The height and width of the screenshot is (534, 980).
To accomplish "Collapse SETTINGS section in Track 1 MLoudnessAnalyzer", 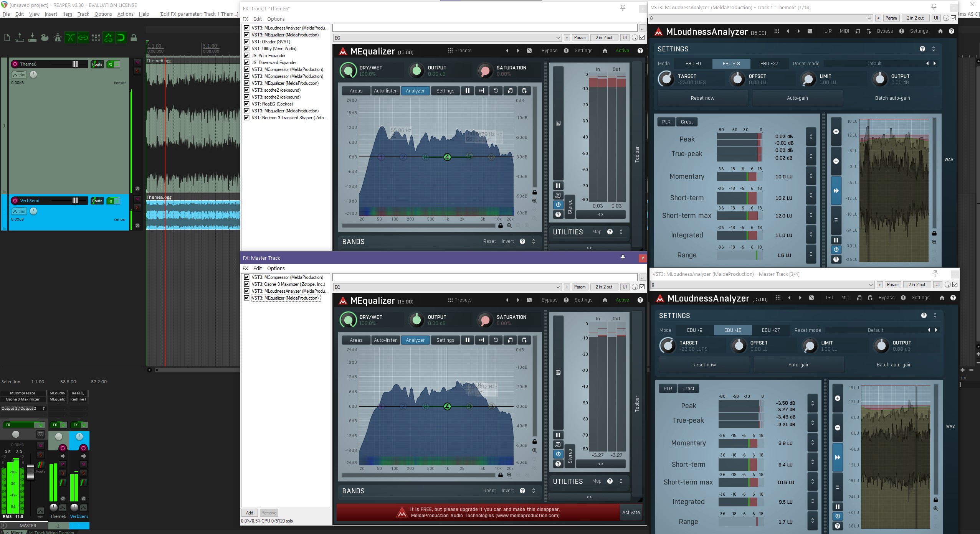I will [x=934, y=49].
